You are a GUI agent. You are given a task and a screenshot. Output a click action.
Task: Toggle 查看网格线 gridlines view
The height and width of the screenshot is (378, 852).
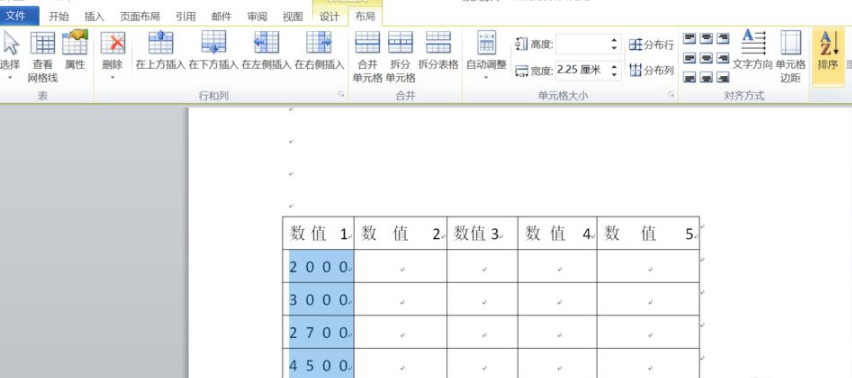coord(42,56)
